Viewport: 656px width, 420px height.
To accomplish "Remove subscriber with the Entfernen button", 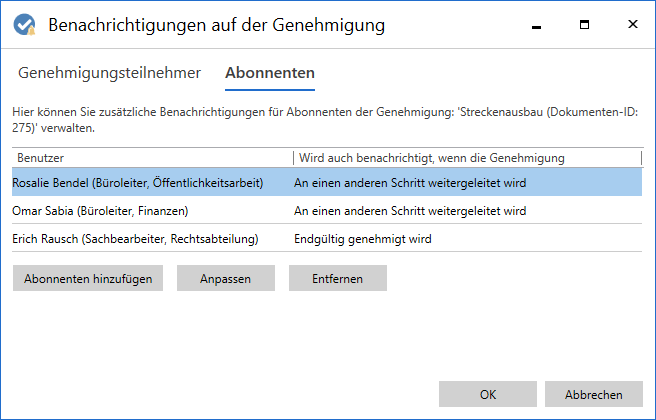I will coord(337,279).
